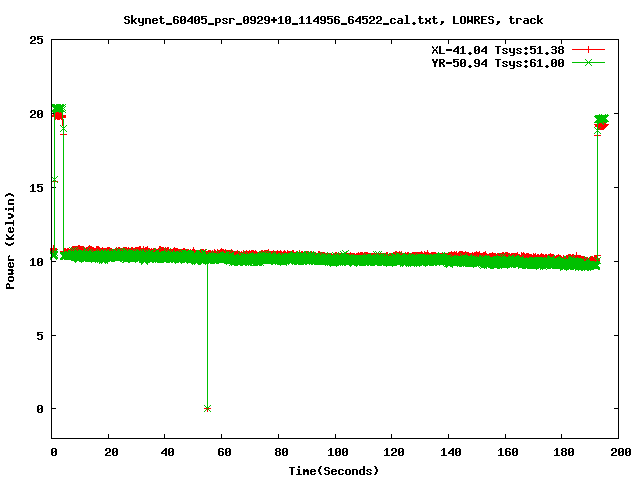Click the calibration data cluster near 193 seconds

tap(601, 122)
